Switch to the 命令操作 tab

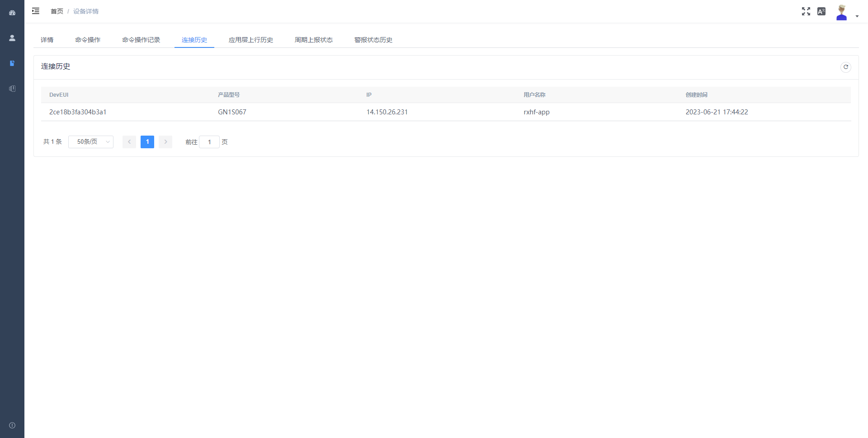[x=88, y=40]
